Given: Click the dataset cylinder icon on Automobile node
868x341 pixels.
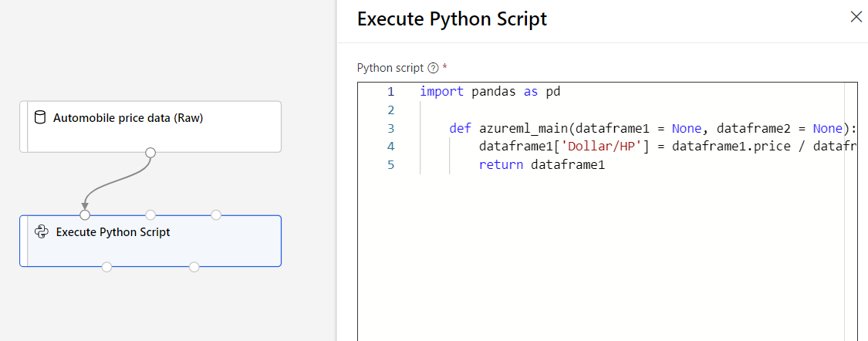Looking at the screenshot, I should point(40,118).
